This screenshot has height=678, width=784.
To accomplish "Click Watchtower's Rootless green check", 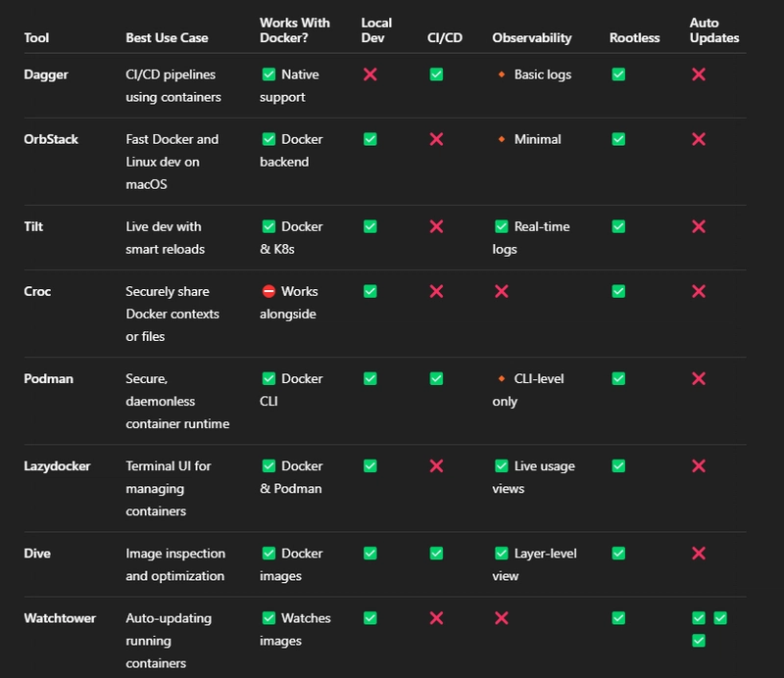I will 618,618.
